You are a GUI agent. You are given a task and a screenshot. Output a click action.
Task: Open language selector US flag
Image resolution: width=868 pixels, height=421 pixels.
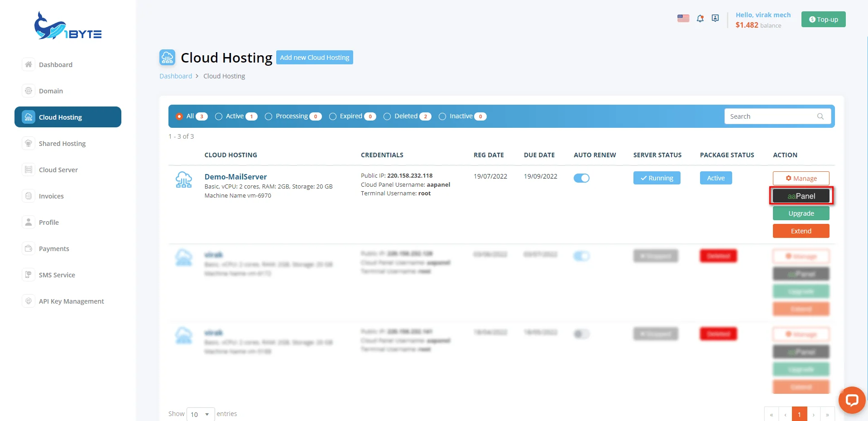(x=683, y=18)
